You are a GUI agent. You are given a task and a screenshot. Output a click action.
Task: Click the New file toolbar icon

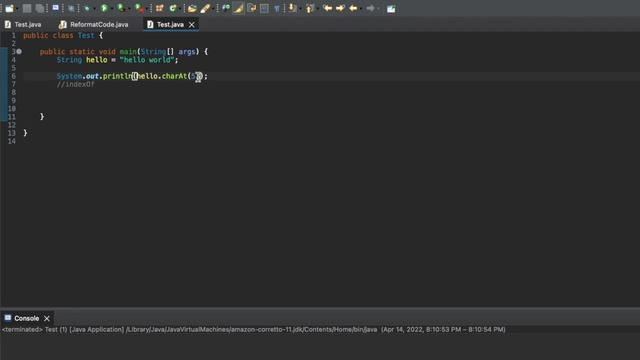pyautogui.click(x=9, y=8)
